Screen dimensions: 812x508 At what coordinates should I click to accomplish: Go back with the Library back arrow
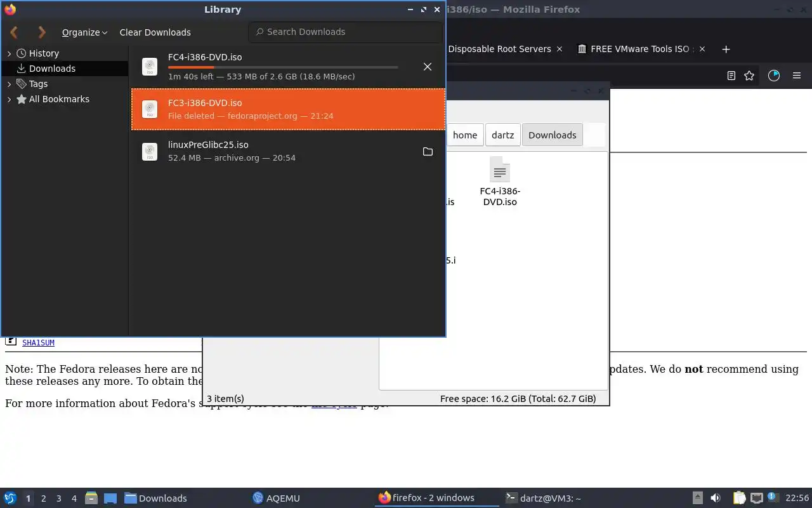[x=14, y=32]
